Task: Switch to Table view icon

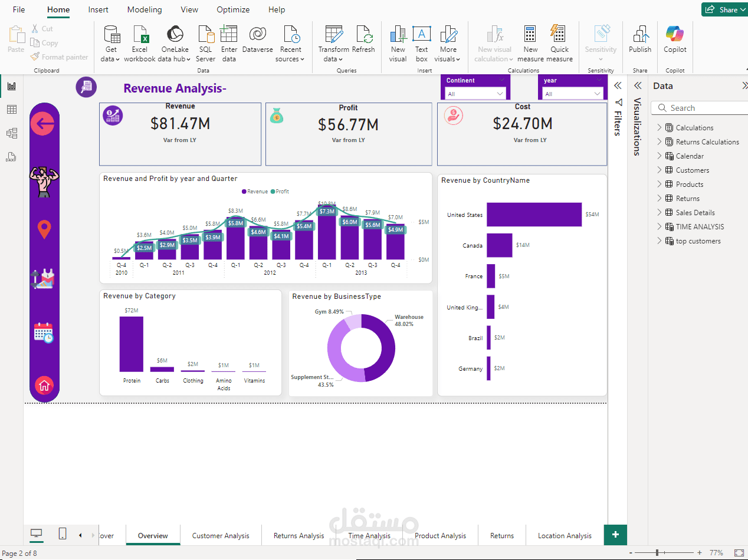Action: pos(12,110)
